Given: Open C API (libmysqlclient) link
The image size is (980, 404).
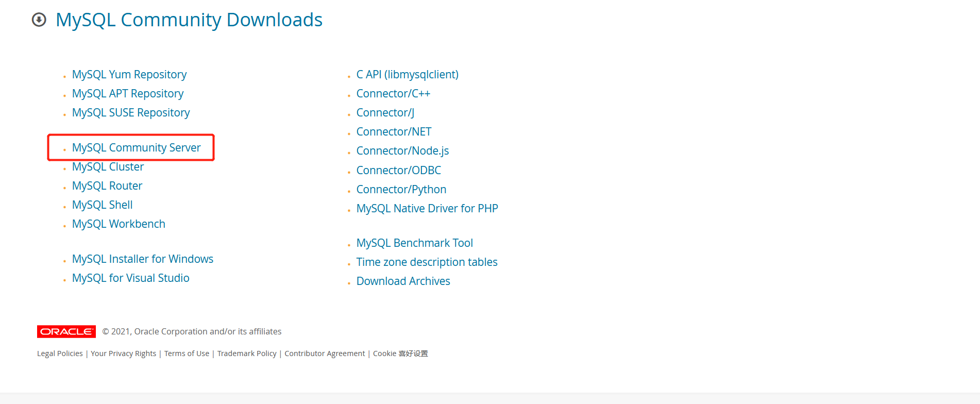Looking at the screenshot, I should 408,75.
